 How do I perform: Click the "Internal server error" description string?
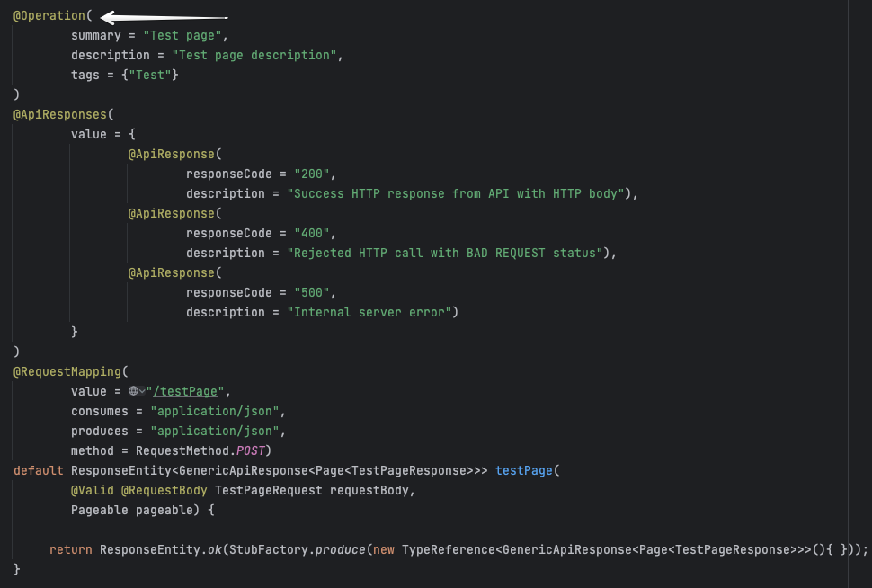pos(369,312)
